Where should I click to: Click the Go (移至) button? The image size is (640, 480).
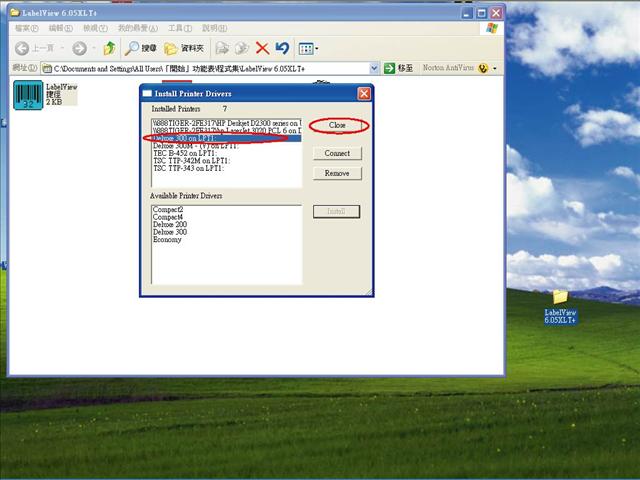tap(398, 68)
